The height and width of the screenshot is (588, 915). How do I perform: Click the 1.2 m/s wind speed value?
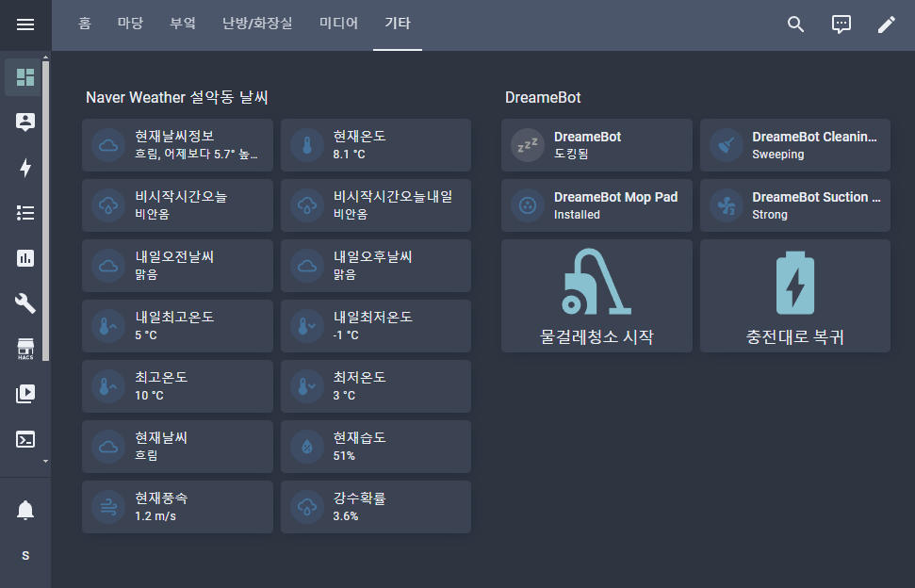155,516
